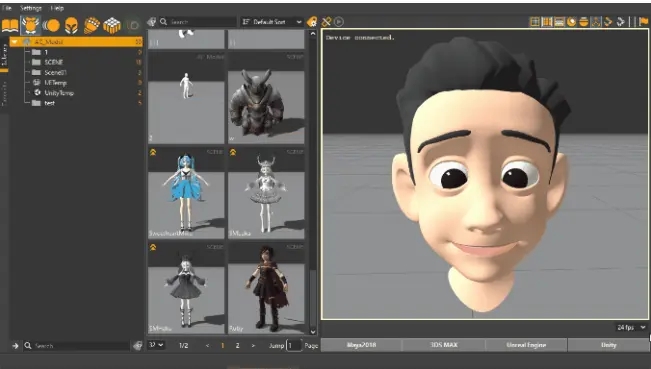Select the winged character category icon
Image resolution: width=651 pixels, height=369 pixels.
[30, 25]
